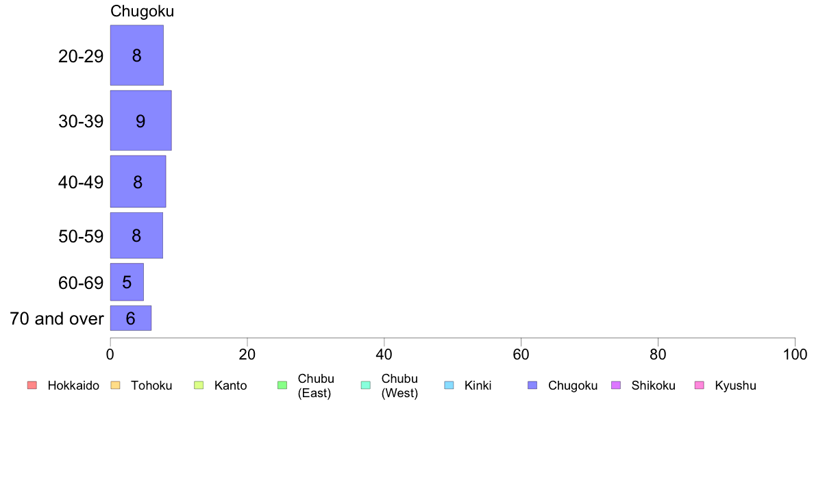814x504 pixels.
Task: Click the Chugoku chart title
Action: (x=143, y=11)
